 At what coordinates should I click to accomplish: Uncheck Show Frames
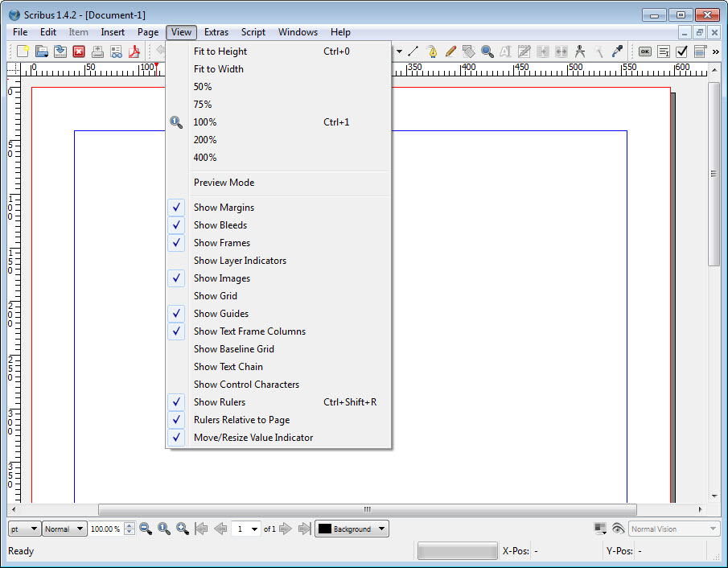pyautogui.click(x=278, y=242)
